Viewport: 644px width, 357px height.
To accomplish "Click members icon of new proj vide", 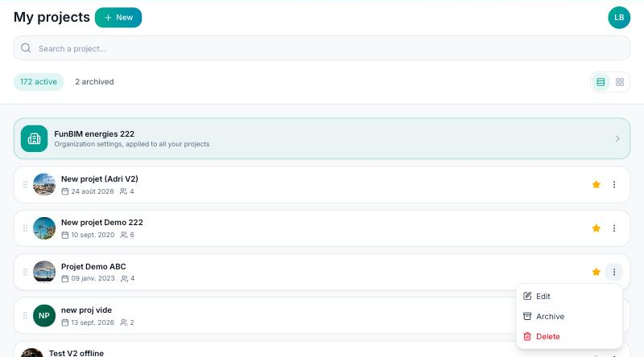I will click(x=124, y=322).
